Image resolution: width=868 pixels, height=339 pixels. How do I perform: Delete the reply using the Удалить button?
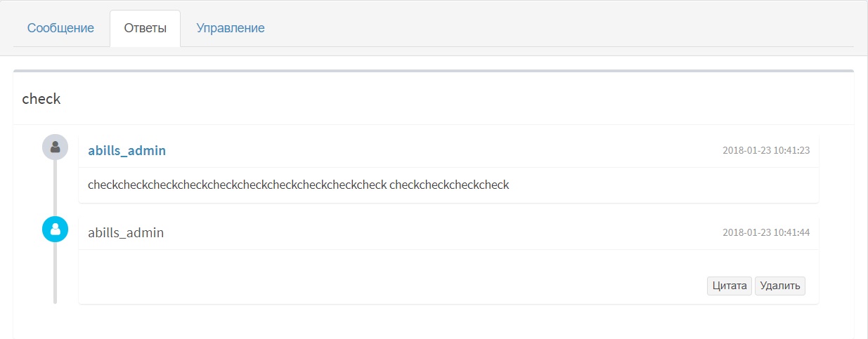coord(780,286)
